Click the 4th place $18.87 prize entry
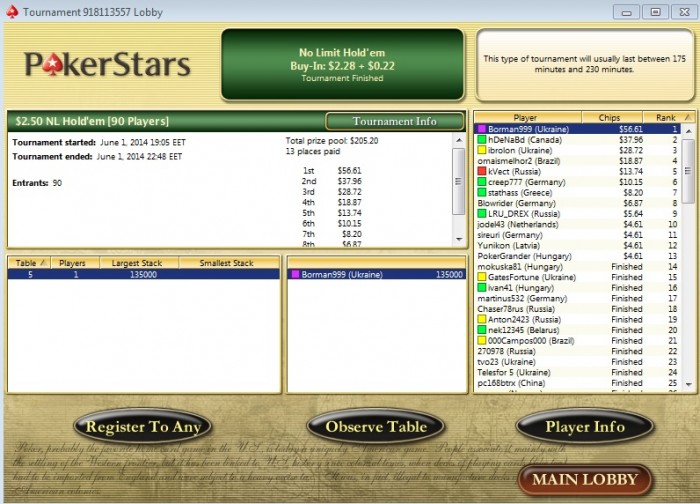Image resolution: width=700 pixels, height=504 pixels. click(332, 203)
